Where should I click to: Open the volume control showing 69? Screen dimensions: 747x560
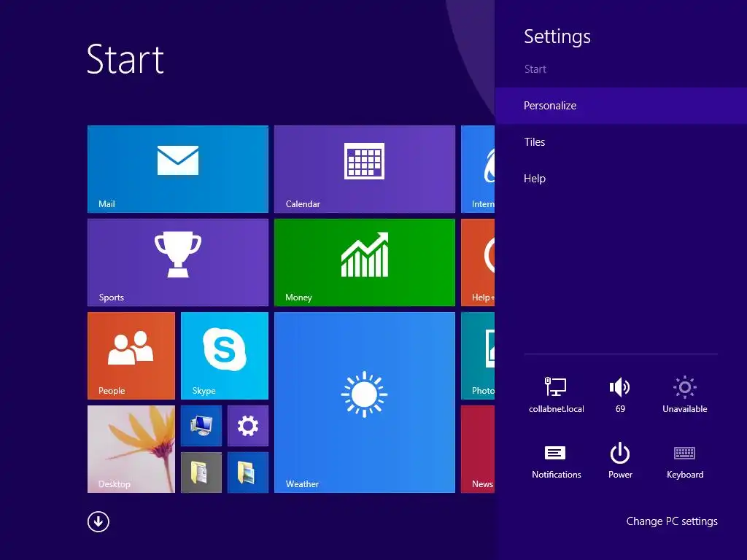[620, 394]
